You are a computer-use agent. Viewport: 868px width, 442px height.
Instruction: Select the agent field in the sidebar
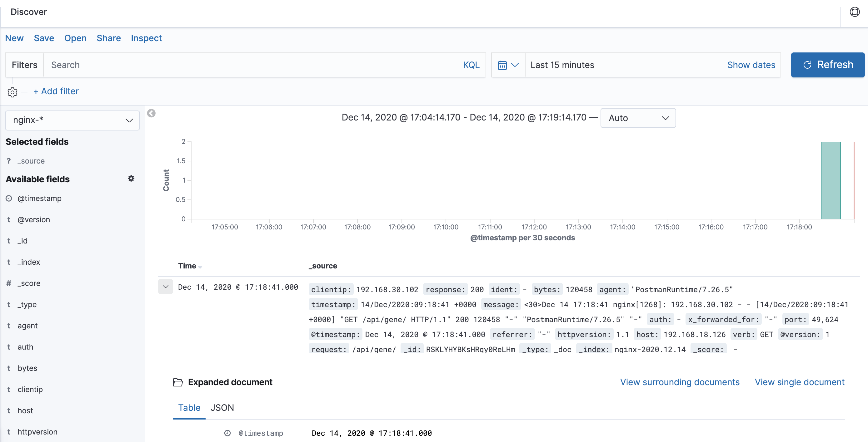(27, 326)
